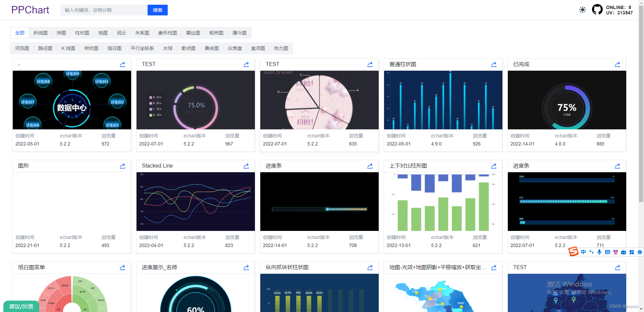Select the 象形柱图 category tab

click(x=168, y=33)
